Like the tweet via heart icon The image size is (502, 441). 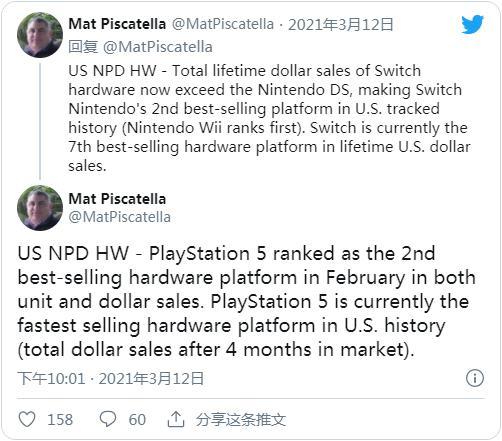[x=27, y=419]
